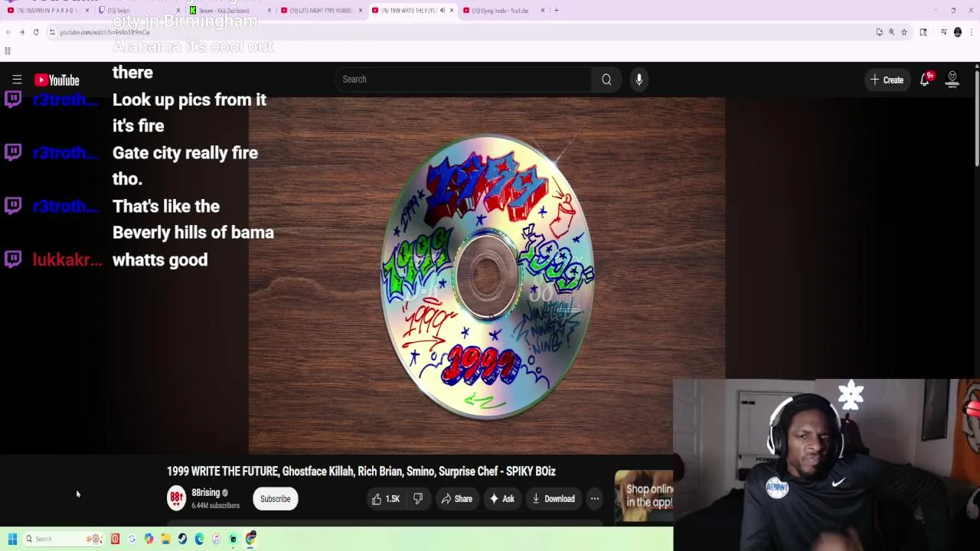Click the CD artwork in the video player
This screenshot has height=551, width=980.
[487, 277]
